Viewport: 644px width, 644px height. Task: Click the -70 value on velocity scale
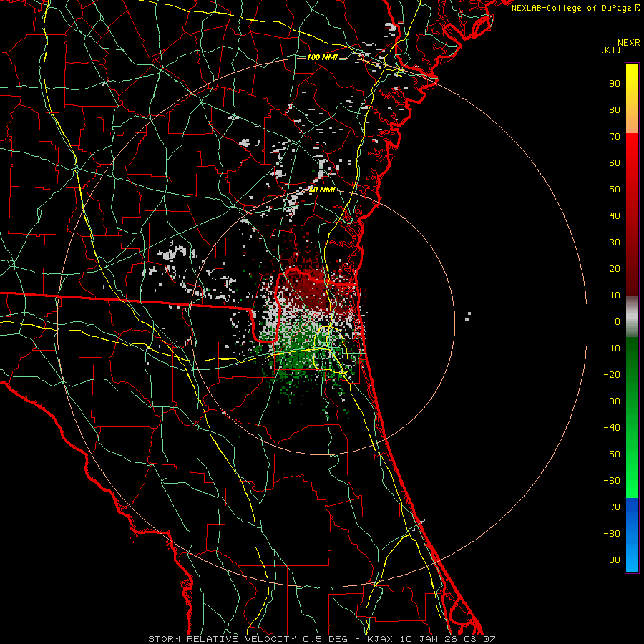[x=612, y=507]
